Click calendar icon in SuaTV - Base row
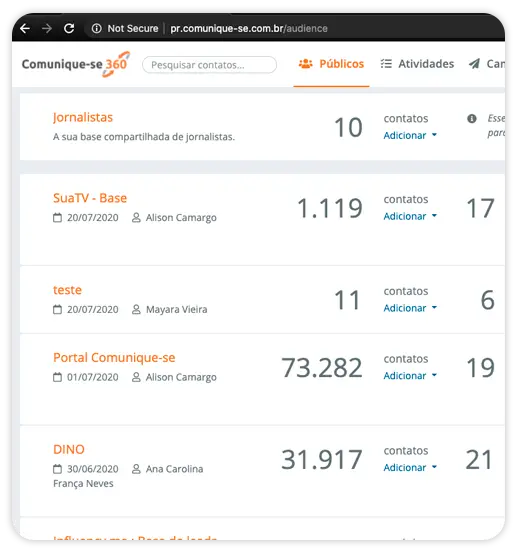This screenshot has width=517, height=553. pos(57,218)
